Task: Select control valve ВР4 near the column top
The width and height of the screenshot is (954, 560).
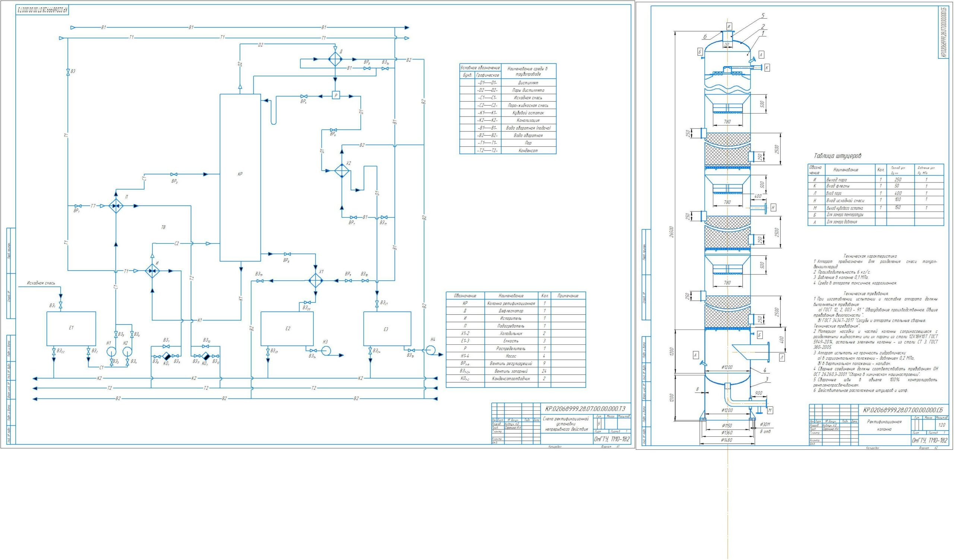Action: 304,96
